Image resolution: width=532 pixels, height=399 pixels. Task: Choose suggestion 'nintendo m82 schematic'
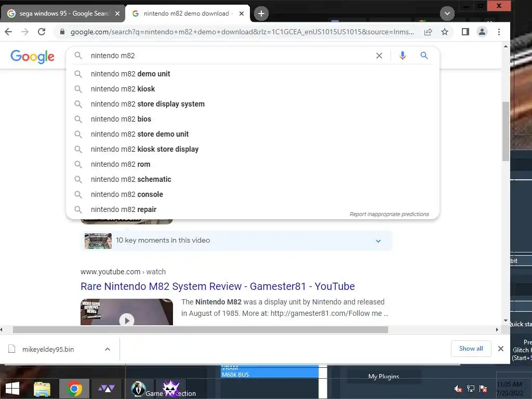pyautogui.click(x=253, y=179)
